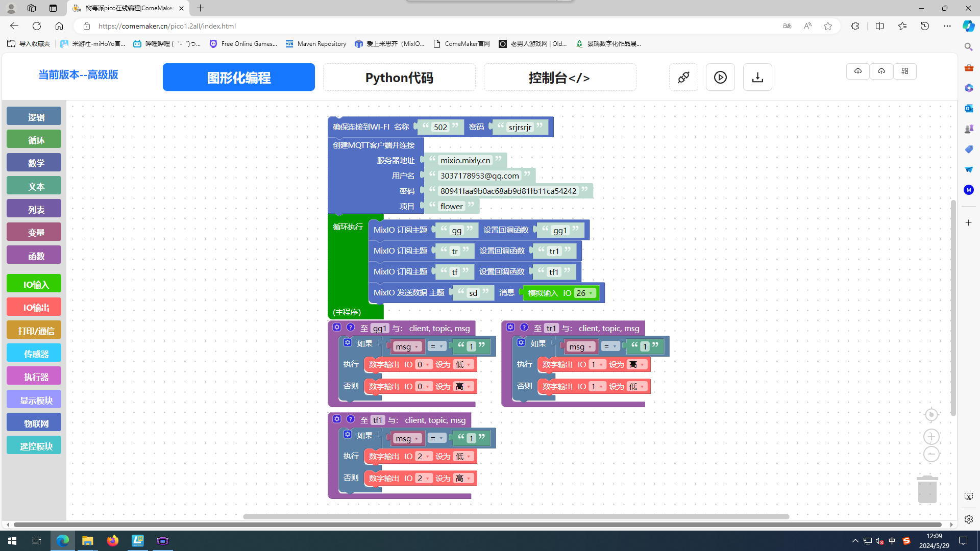
Task: Edit the project name flower field
Action: [x=452, y=206]
